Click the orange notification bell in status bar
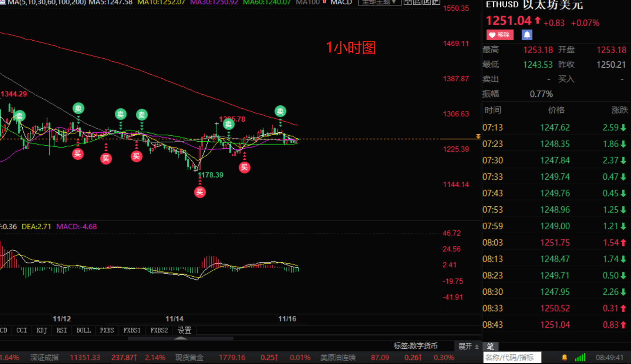The height and width of the screenshot is (364, 631). (x=564, y=357)
